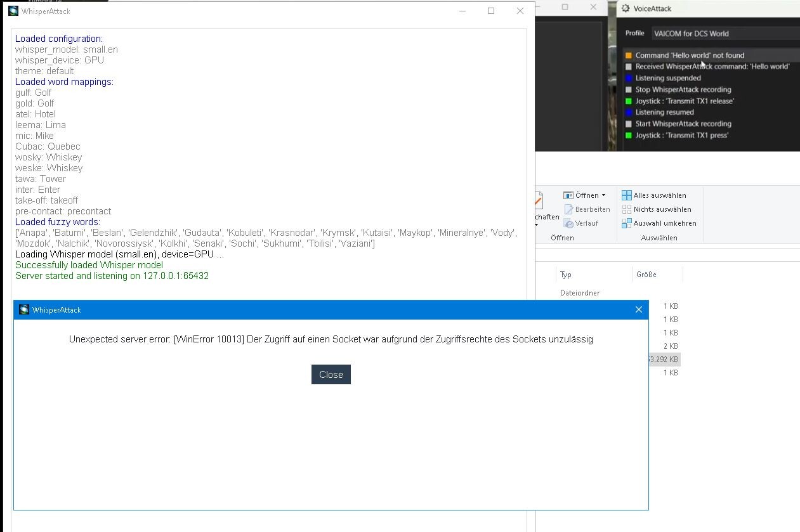Click the WhisperAttack error dialog title icon
The width and height of the screenshot is (800, 532).
(24, 309)
